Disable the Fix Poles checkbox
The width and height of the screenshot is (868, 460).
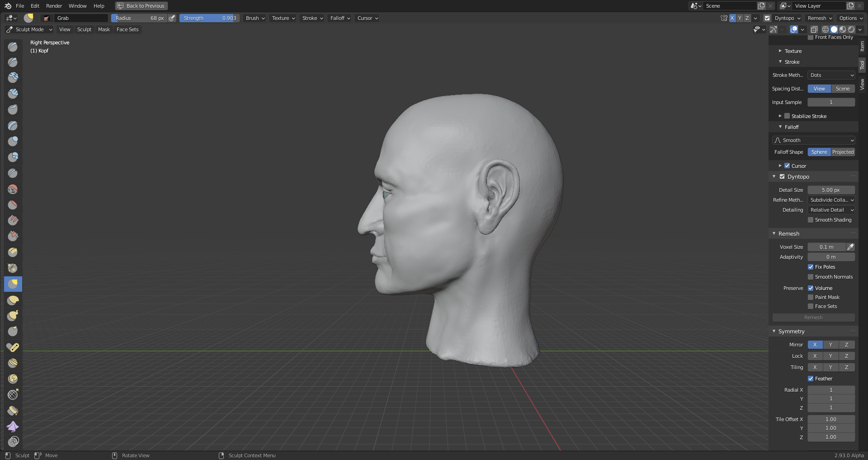click(811, 267)
